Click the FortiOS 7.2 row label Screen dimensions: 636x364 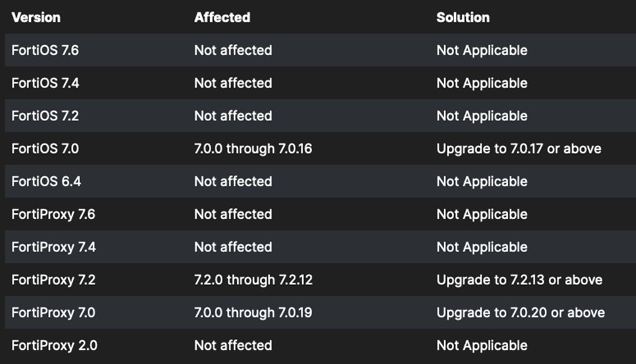(45, 116)
